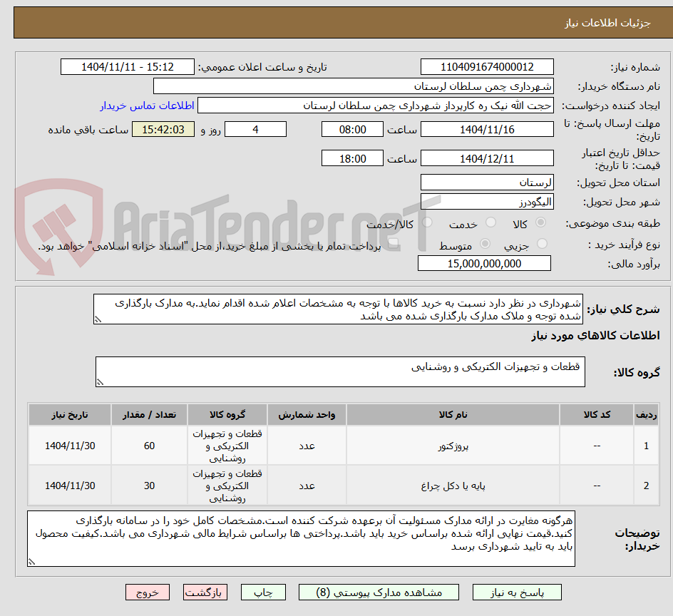Click the پاسخ به نیاز button
The width and height of the screenshot is (673, 616).
tap(517, 592)
